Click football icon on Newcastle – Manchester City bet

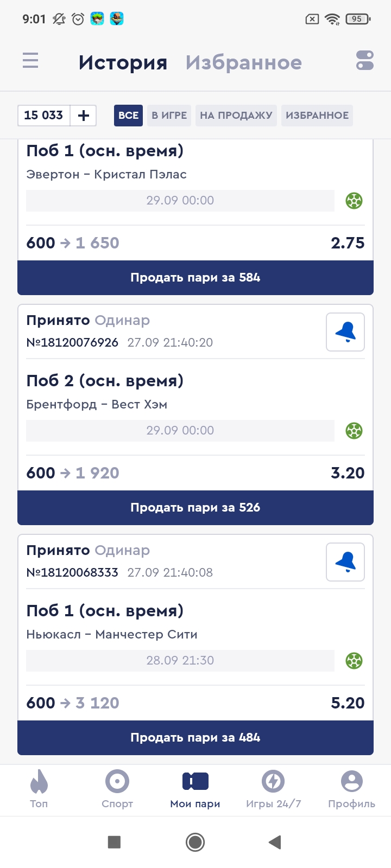(x=354, y=661)
